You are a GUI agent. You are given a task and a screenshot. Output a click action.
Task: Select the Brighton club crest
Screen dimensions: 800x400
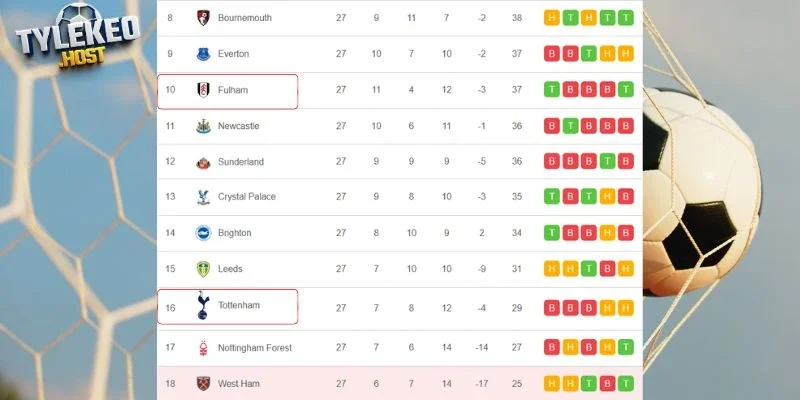[203, 233]
